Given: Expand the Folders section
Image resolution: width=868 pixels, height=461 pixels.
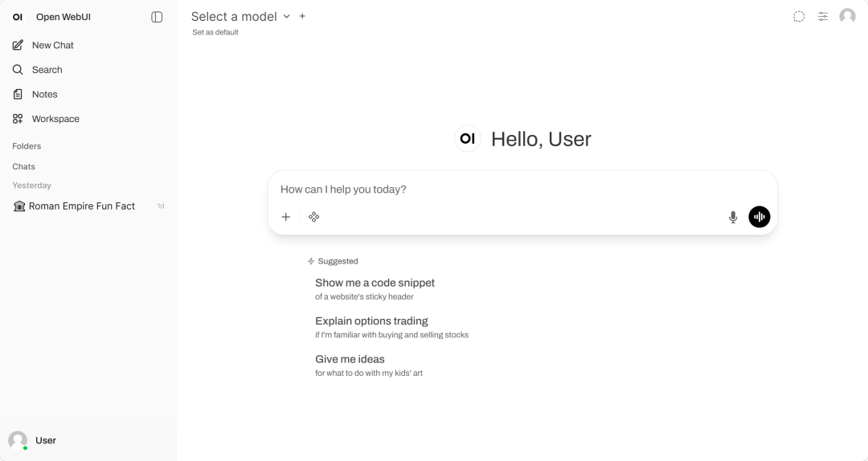Looking at the screenshot, I should [27, 146].
